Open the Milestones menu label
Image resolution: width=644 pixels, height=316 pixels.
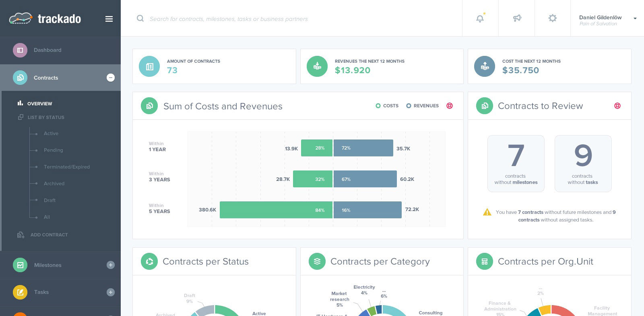click(48, 265)
